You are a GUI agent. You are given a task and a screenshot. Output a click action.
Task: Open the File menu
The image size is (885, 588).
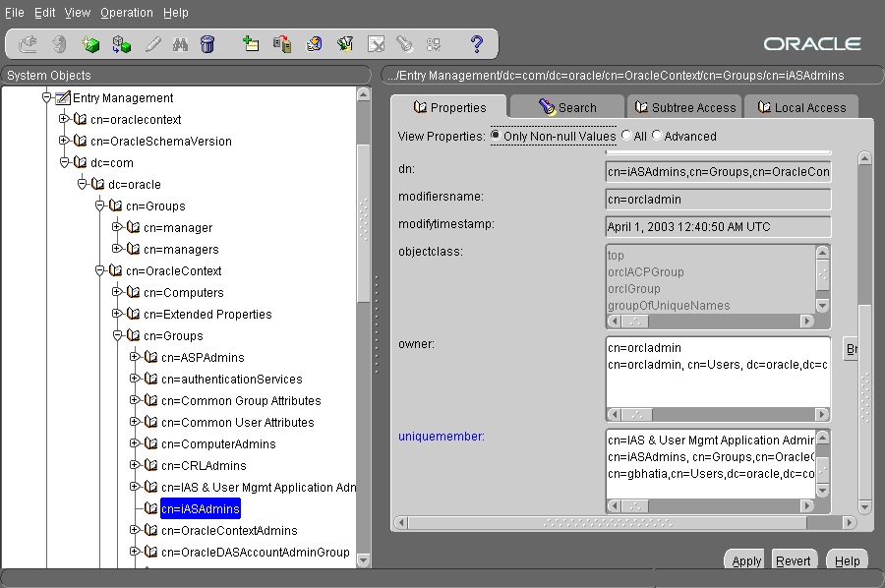(14, 13)
